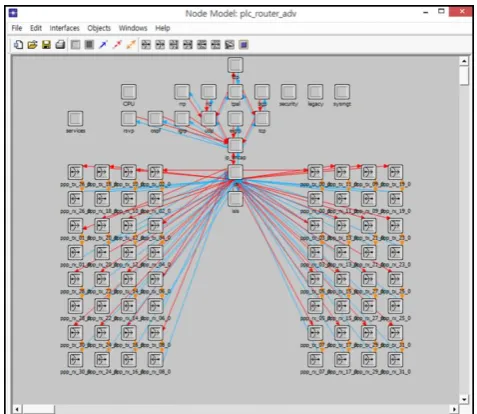Select the ppp_tx_31_0 transmitter module
477x414 pixels.
click(395, 333)
